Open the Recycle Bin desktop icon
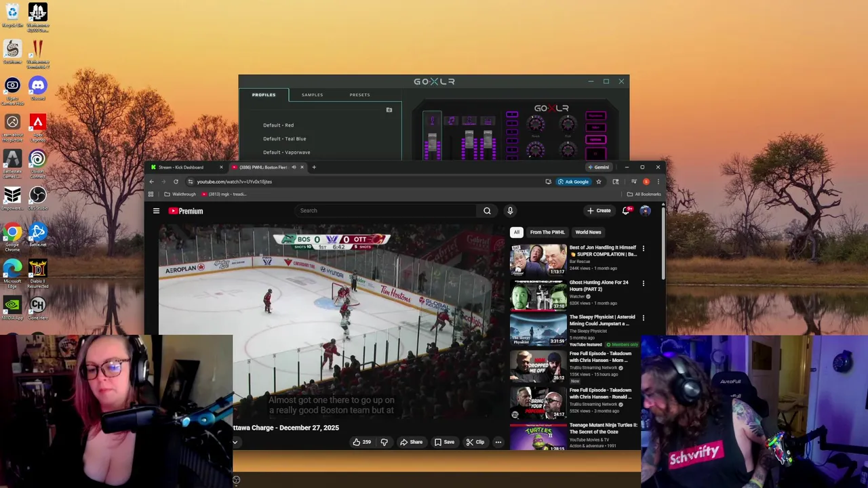This screenshot has height=488, width=868. (x=12, y=15)
